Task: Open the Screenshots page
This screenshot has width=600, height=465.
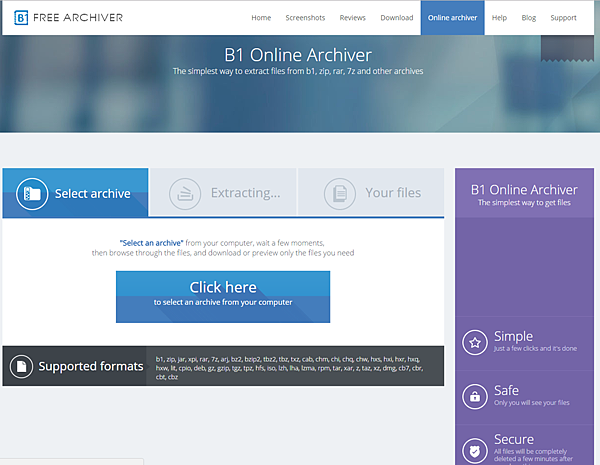Action: pyautogui.click(x=305, y=18)
